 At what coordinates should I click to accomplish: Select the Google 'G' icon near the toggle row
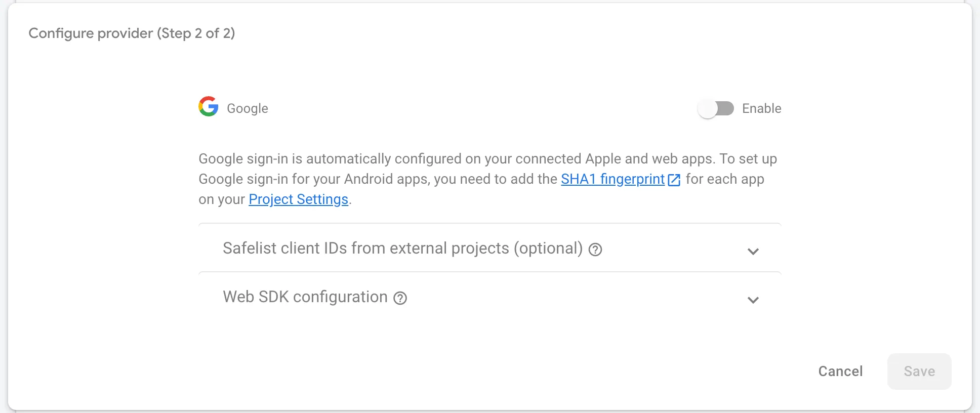click(x=208, y=107)
